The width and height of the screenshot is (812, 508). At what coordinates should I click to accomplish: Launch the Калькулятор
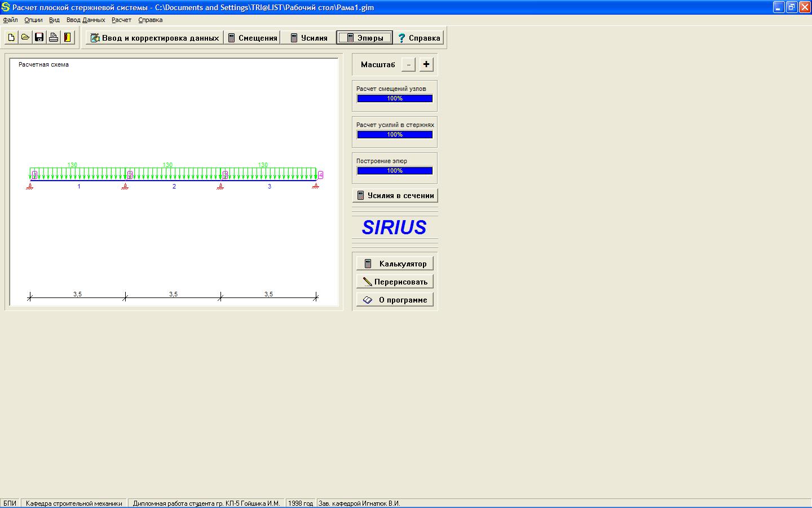click(x=395, y=264)
